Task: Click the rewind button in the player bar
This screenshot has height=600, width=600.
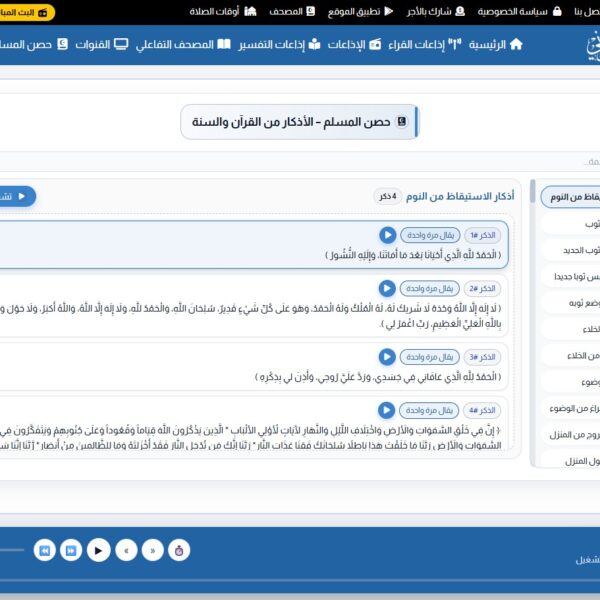Action: coord(44,549)
